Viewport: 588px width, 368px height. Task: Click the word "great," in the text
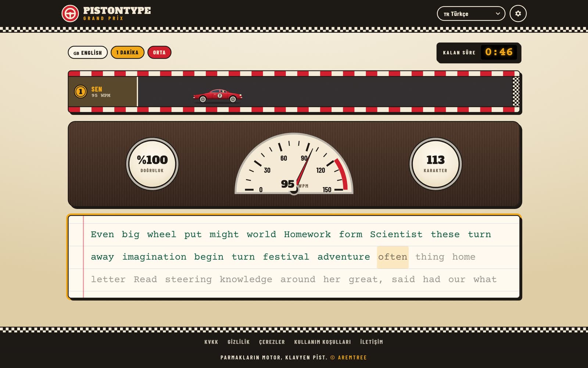tap(366, 280)
